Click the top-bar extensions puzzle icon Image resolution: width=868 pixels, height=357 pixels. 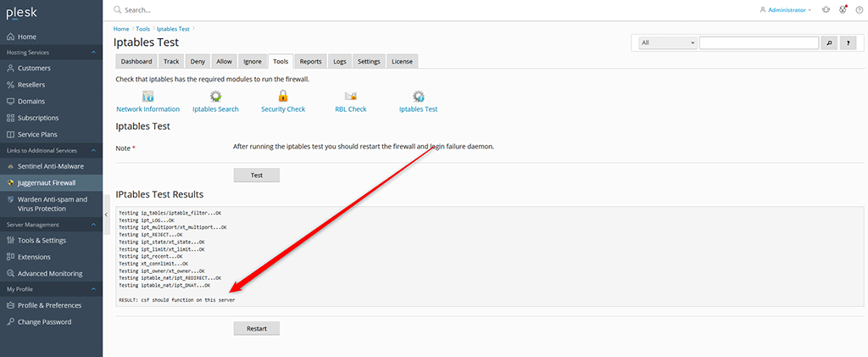tap(826, 9)
